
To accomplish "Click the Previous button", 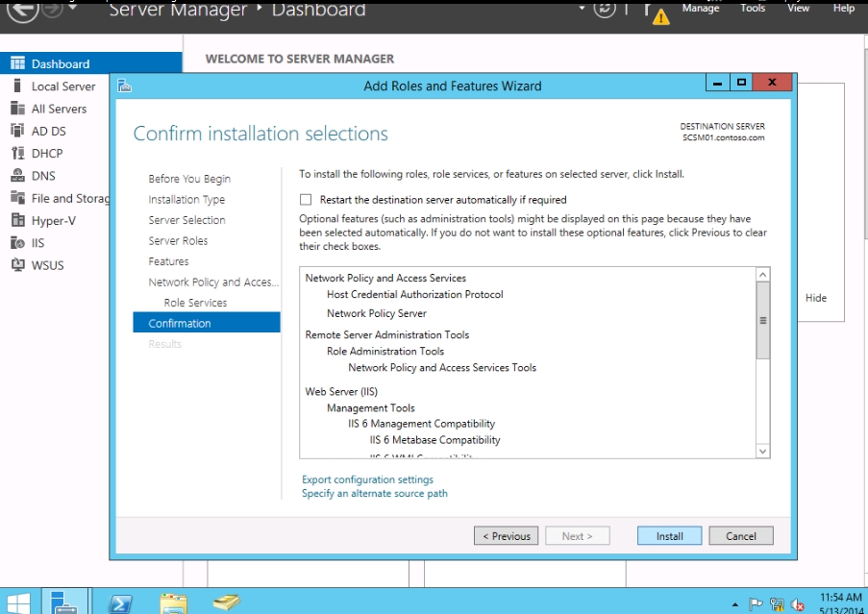I will click(506, 535).
